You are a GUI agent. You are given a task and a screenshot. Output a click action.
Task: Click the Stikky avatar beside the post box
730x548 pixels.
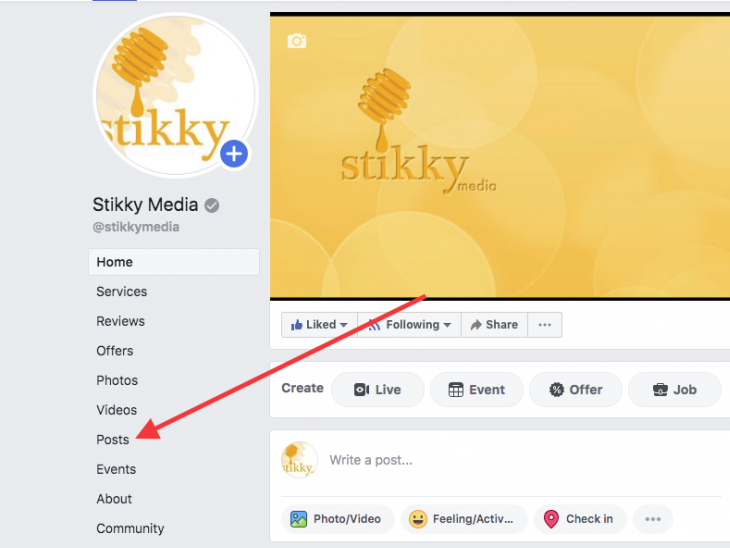pyautogui.click(x=299, y=460)
